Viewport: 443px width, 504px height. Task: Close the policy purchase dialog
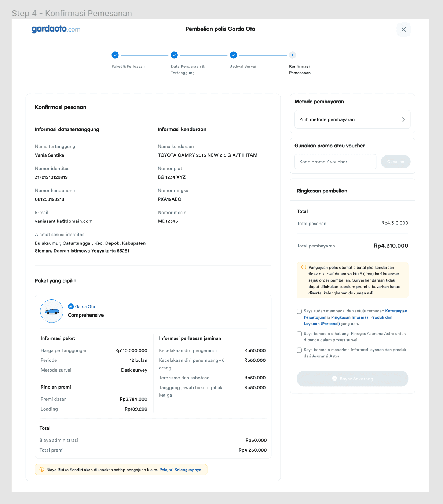pyautogui.click(x=403, y=29)
